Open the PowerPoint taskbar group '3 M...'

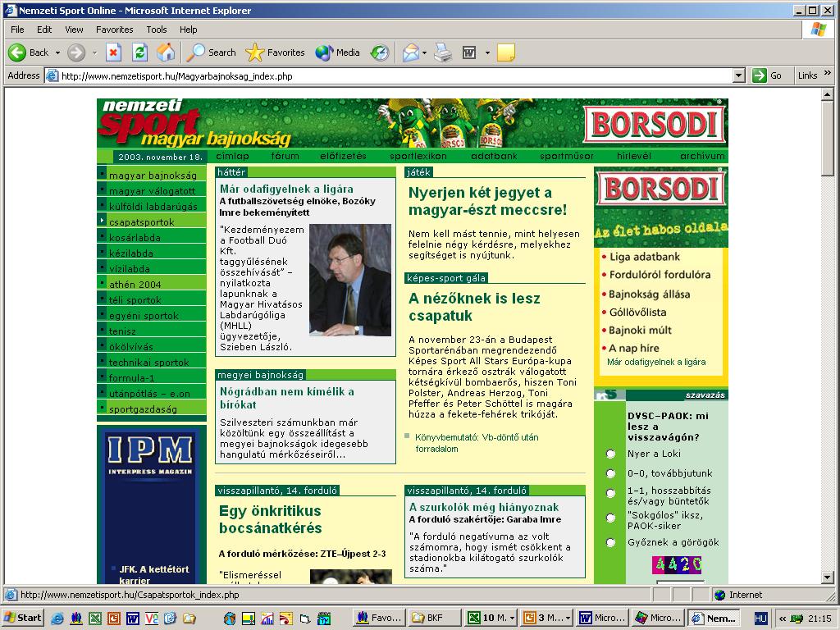click(547, 618)
